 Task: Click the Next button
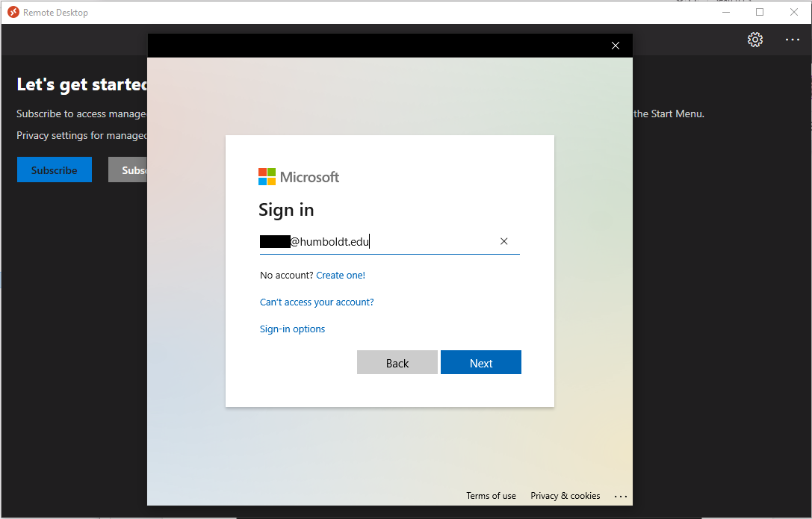point(480,362)
